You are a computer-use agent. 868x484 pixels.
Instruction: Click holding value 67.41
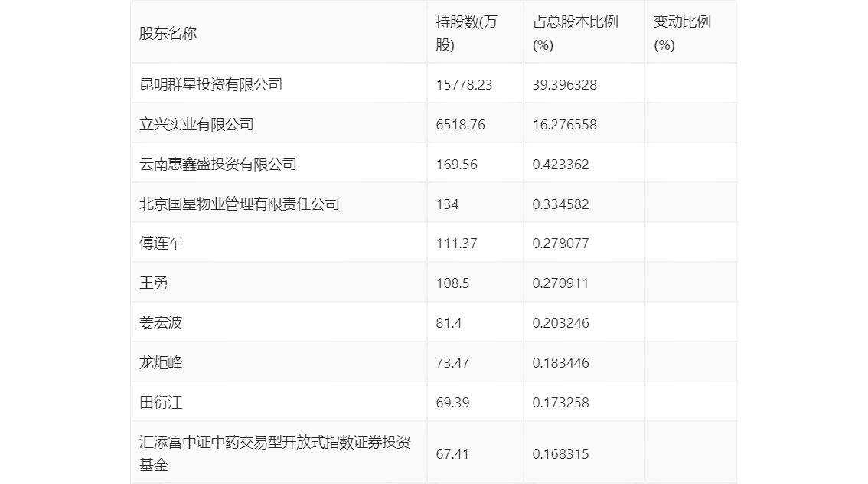click(452, 454)
